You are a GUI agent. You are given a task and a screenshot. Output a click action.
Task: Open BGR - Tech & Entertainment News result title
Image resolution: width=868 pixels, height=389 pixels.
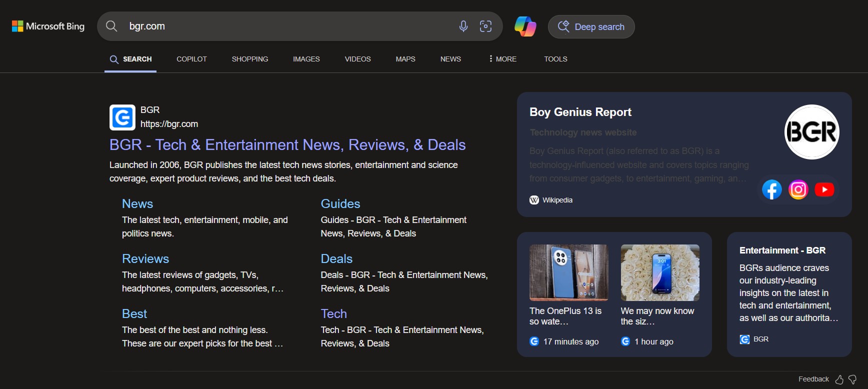point(287,145)
